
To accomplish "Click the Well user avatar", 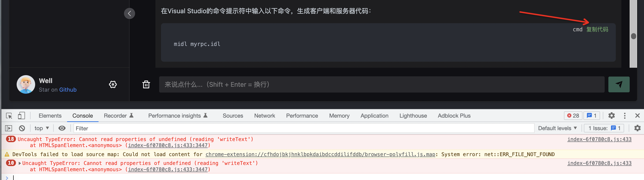I will pyautogui.click(x=26, y=84).
